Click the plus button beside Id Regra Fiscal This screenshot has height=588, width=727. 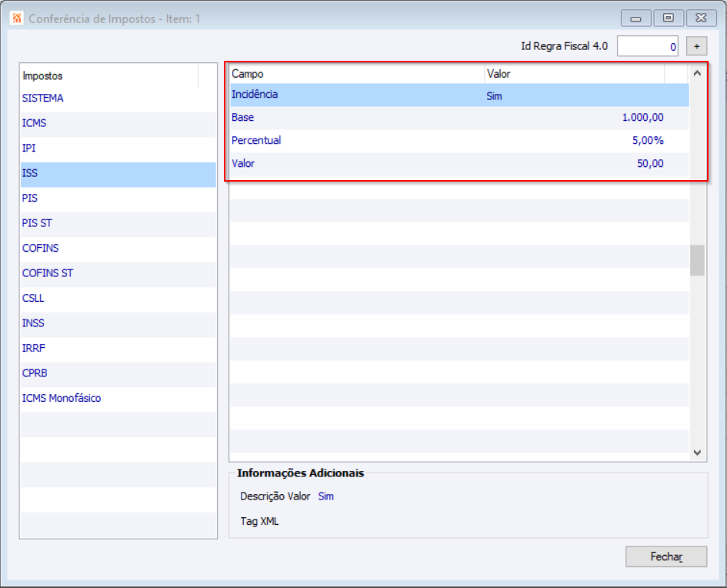point(696,46)
